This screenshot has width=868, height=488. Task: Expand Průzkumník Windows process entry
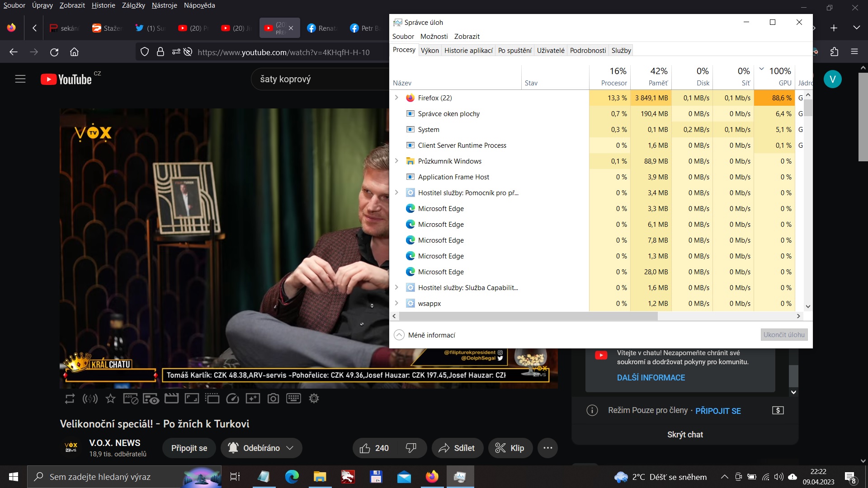tap(396, 161)
